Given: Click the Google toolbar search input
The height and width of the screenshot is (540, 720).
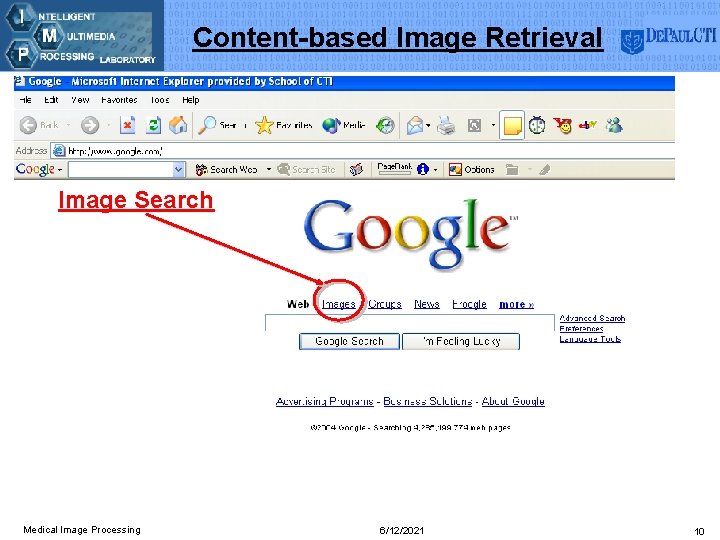Looking at the screenshot, I should click(x=121, y=169).
